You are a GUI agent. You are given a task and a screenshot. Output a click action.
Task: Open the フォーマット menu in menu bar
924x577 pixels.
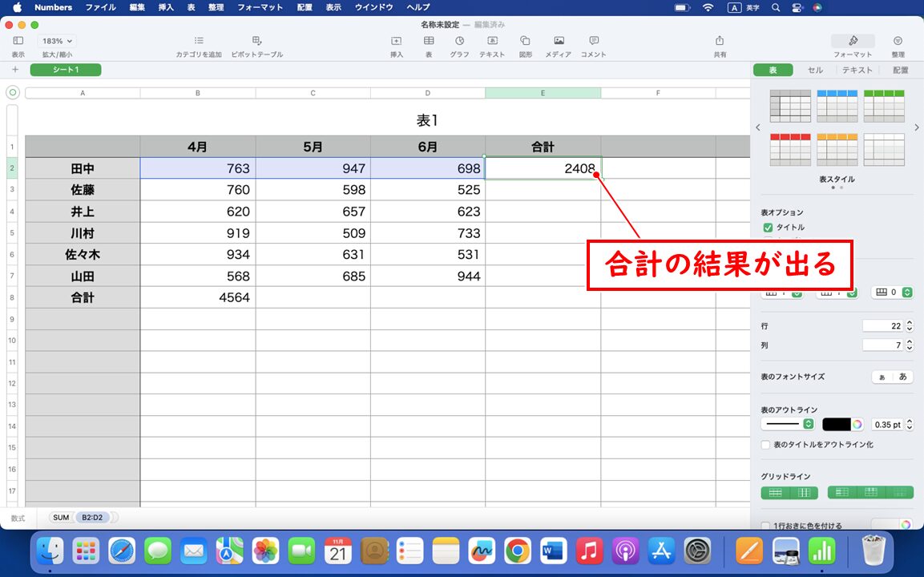[260, 7]
